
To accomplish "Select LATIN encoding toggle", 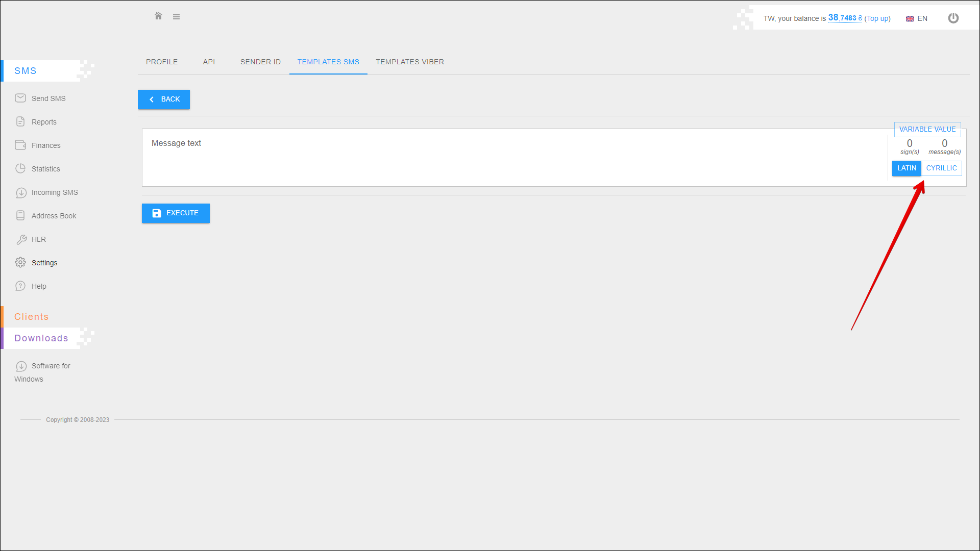I will tap(906, 168).
